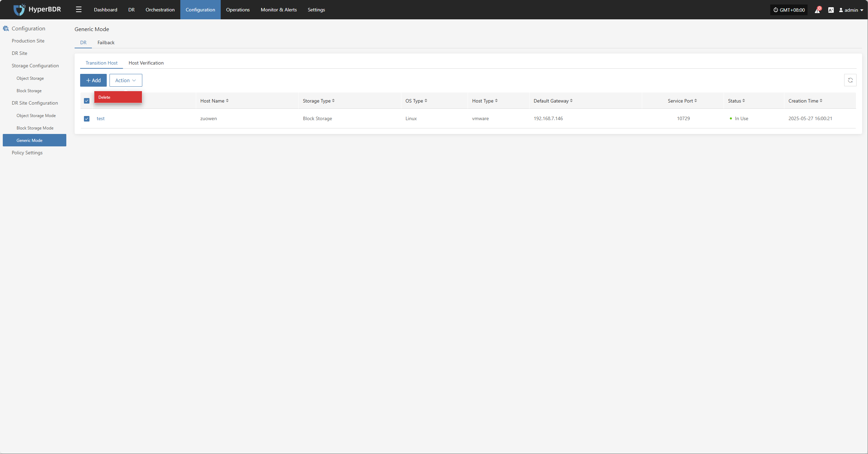The image size is (868, 454).
Task: Open the DR top navigation menu
Action: pyautogui.click(x=132, y=10)
